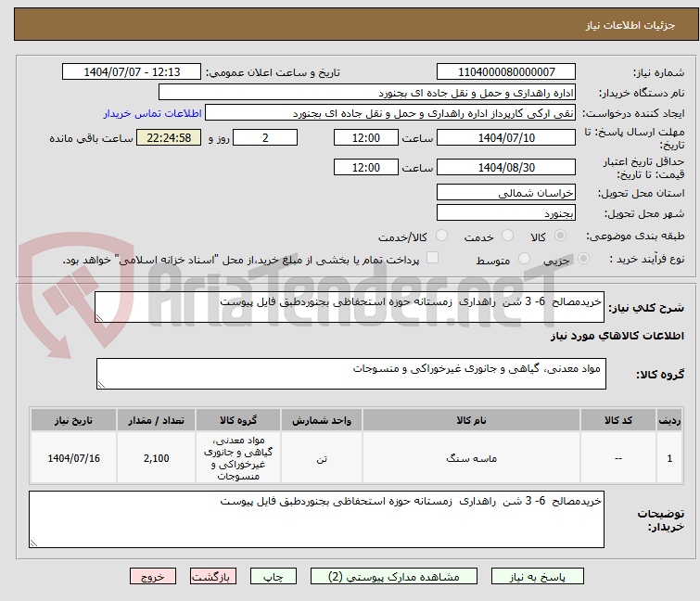700x601 pixels.
Task: Click the ردیف column header
Action: click(669, 420)
